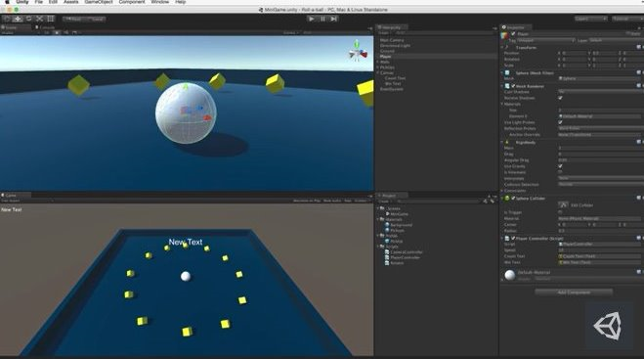
Task: Toggle the Use Light Probes checkbox
Action: point(560,122)
